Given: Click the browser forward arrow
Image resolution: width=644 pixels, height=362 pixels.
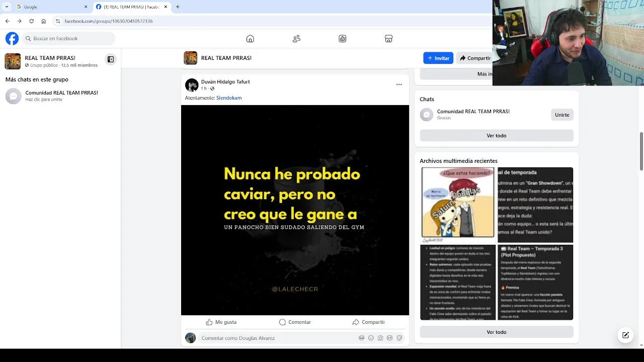Looking at the screenshot, I should 19,21.
